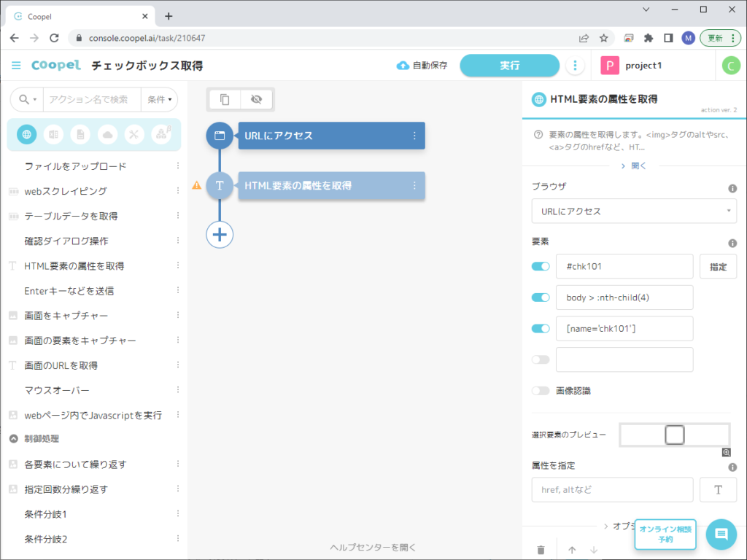
Task: Open the tools (wrench) action category
Action: pyautogui.click(x=134, y=135)
